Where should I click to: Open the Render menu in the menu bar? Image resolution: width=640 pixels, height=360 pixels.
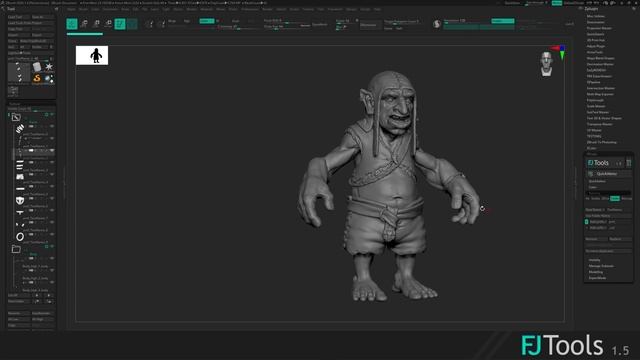point(267,9)
